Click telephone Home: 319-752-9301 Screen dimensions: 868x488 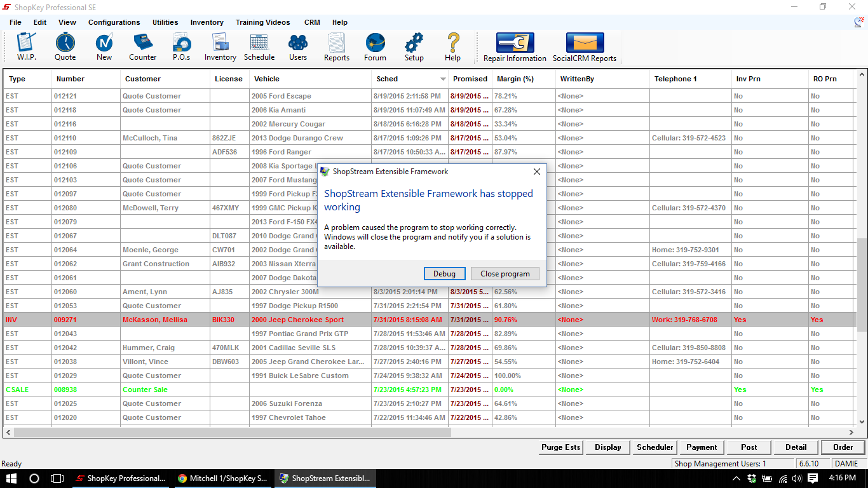tap(686, 250)
